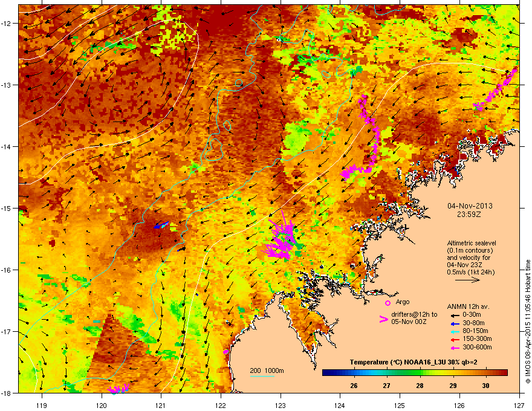532x411 pixels.
Task: Click the IMOS copyright timestamp text
Action: [528, 322]
